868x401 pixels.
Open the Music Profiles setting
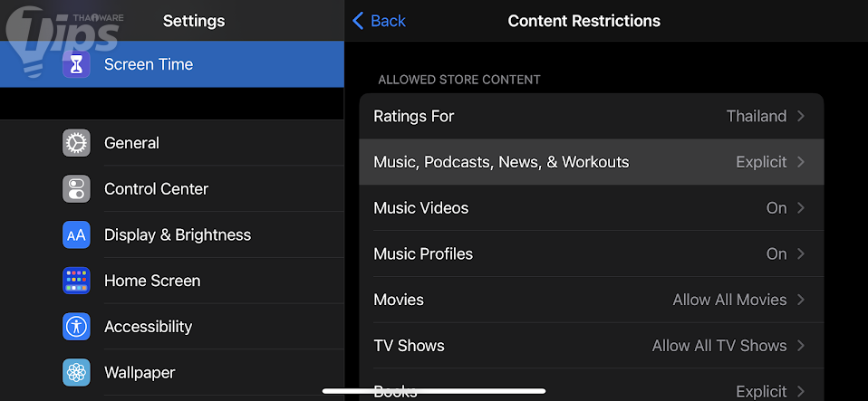click(x=423, y=254)
